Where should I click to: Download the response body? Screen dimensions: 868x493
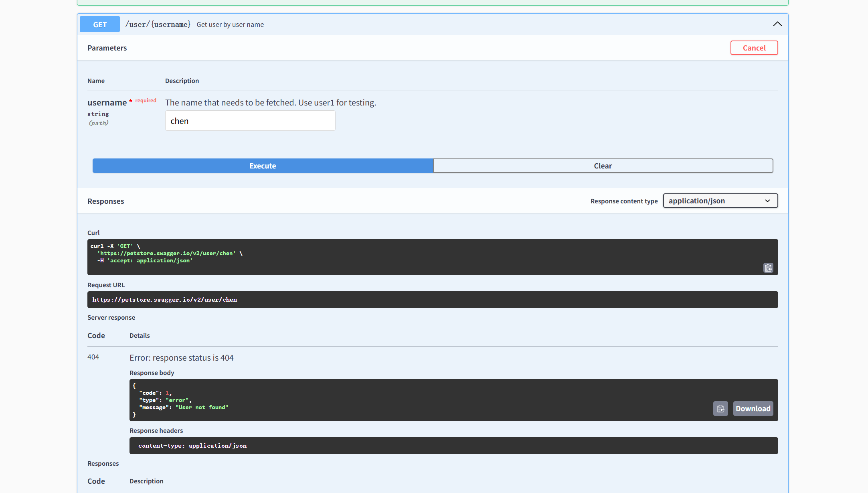(753, 409)
